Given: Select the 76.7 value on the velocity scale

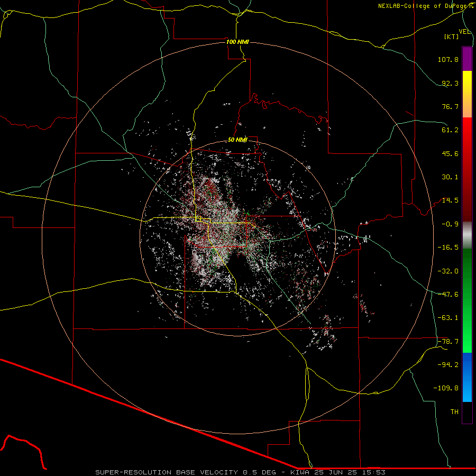Looking at the screenshot, I should click(x=450, y=106).
